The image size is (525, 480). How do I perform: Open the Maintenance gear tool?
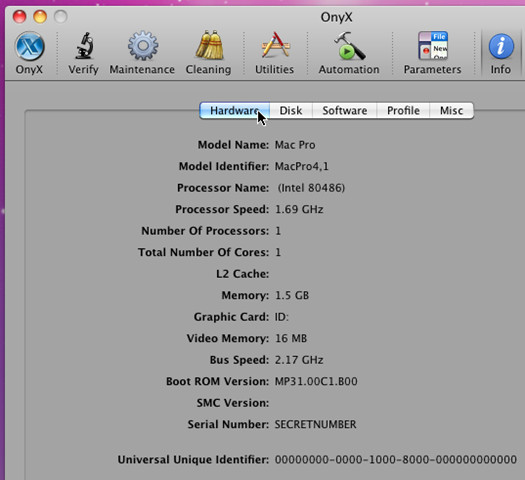click(142, 53)
